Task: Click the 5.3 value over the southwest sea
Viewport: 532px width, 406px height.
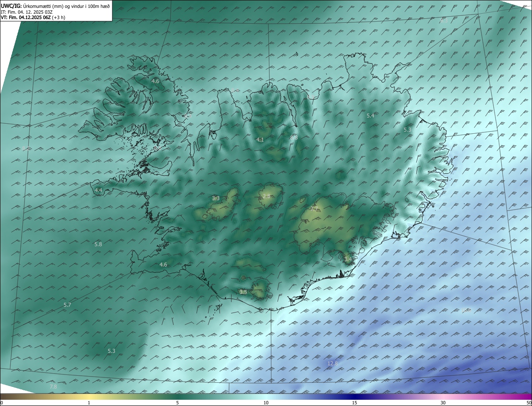Action: click(x=111, y=351)
